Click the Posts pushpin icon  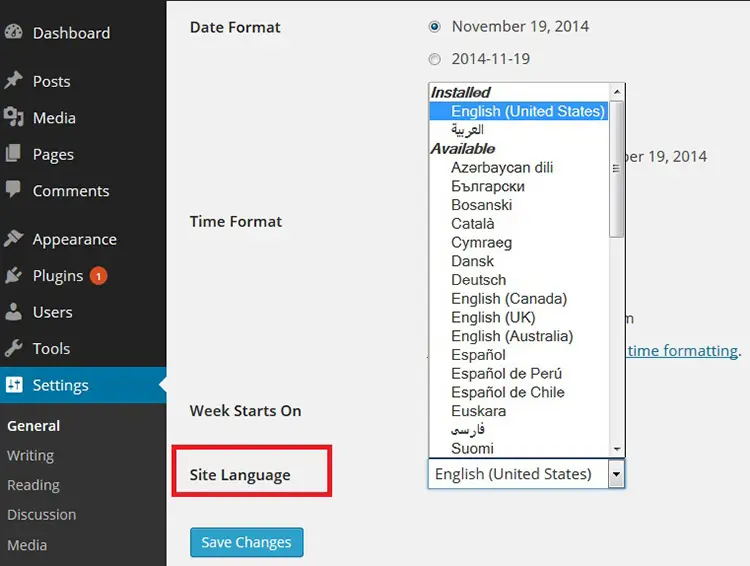(x=14, y=81)
